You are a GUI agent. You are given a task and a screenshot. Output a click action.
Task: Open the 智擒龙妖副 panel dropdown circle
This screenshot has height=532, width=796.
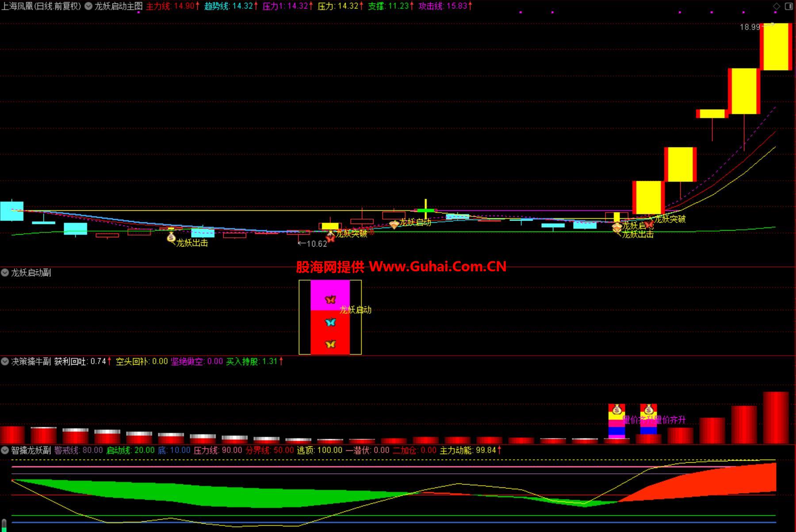[5, 450]
